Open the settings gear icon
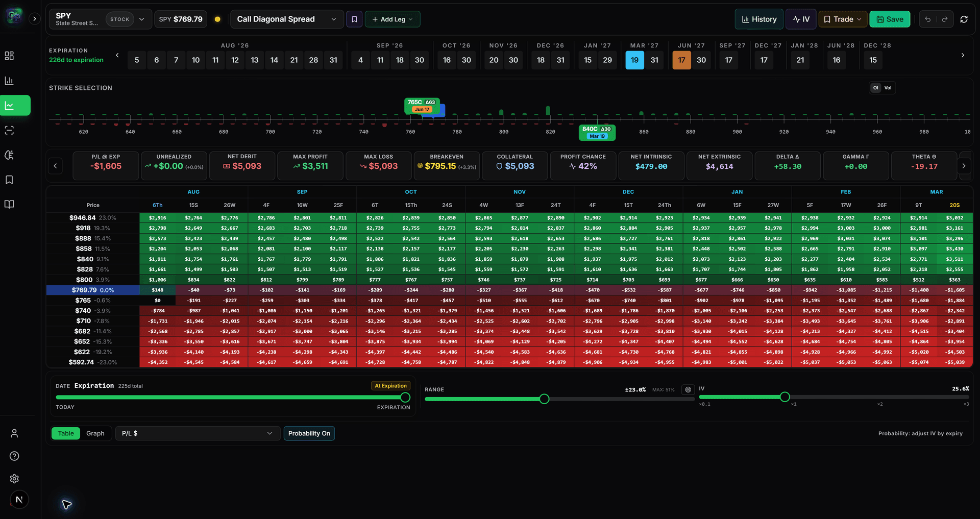 pyautogui.click(x=14, y=479)
